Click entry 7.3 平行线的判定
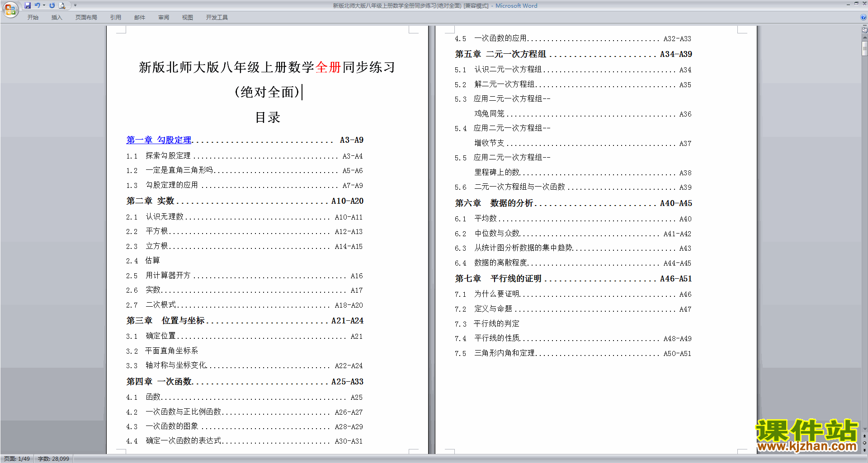Screen dimensions: 868x463 [x=487, y=324]
